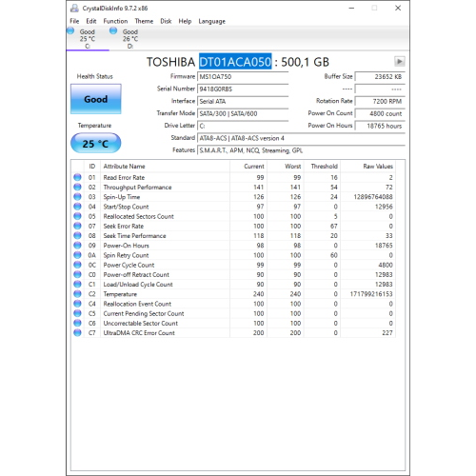Click raw value 12896764088
The height and width of the screenshot is (476, 476).
(373, 197)
